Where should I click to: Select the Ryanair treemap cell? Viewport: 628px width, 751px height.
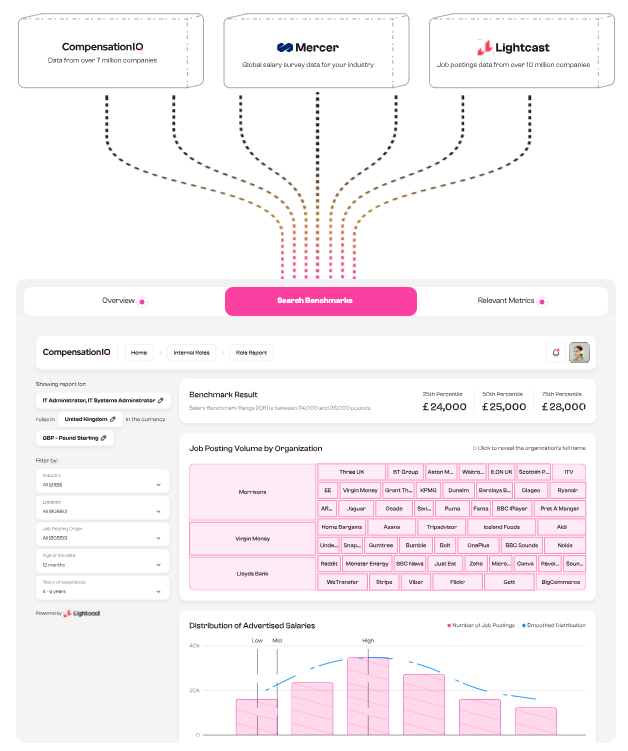tap(568, 490)
